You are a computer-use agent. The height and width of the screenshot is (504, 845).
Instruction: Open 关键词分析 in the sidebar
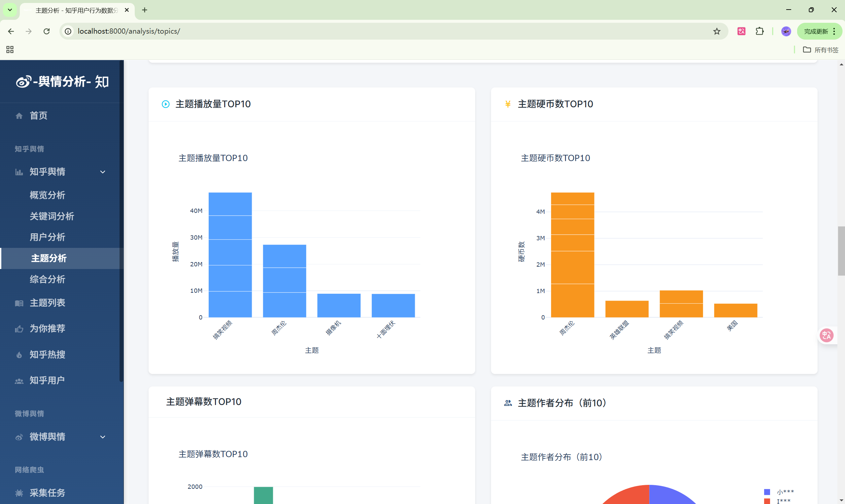pos(52,216)
